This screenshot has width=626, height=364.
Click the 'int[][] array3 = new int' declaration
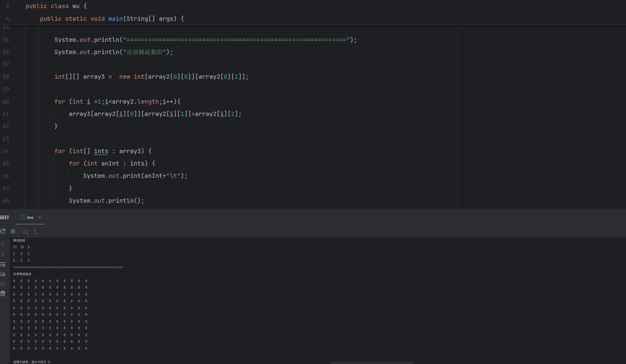coord(151,77)
